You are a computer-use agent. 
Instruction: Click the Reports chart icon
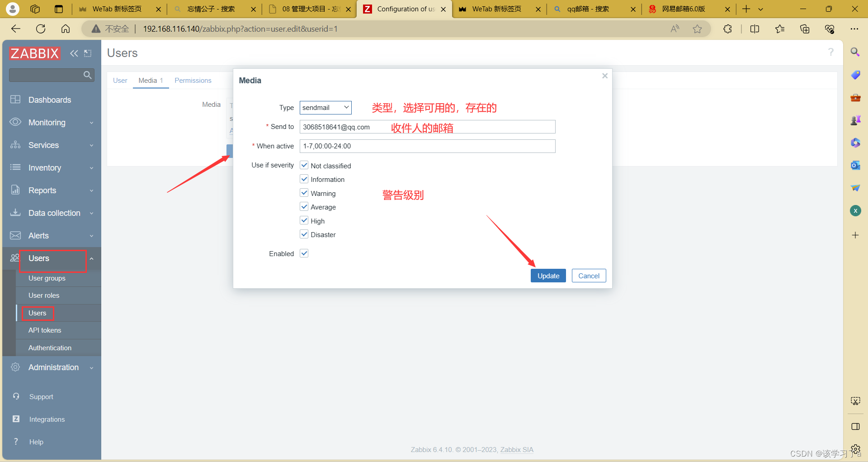pyautogui.click(x=15, y=190)
